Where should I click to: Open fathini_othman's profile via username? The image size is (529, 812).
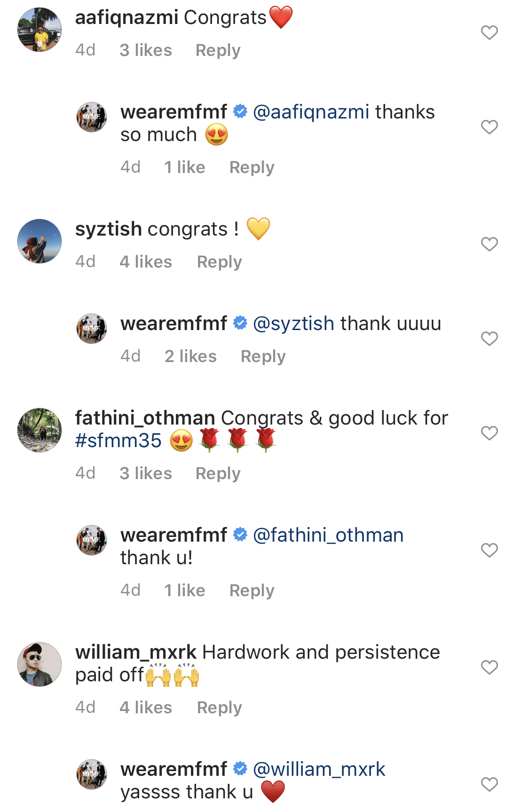click(x=145, y=418)
